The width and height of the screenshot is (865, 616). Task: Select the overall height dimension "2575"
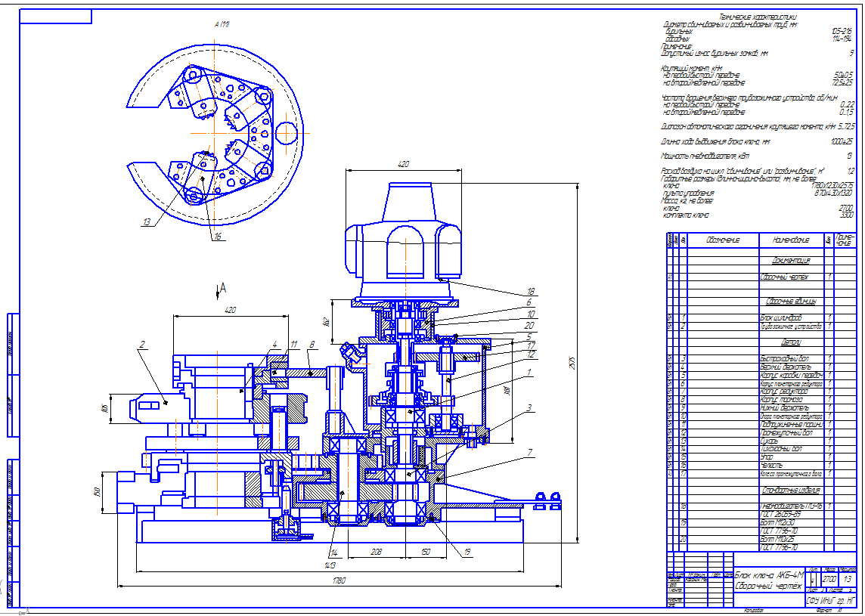tap(572, 364)
